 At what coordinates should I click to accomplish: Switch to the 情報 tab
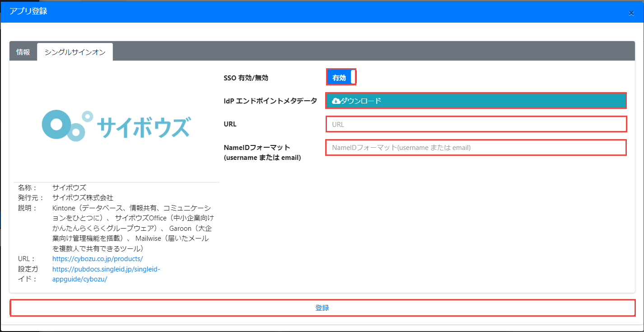23,52
